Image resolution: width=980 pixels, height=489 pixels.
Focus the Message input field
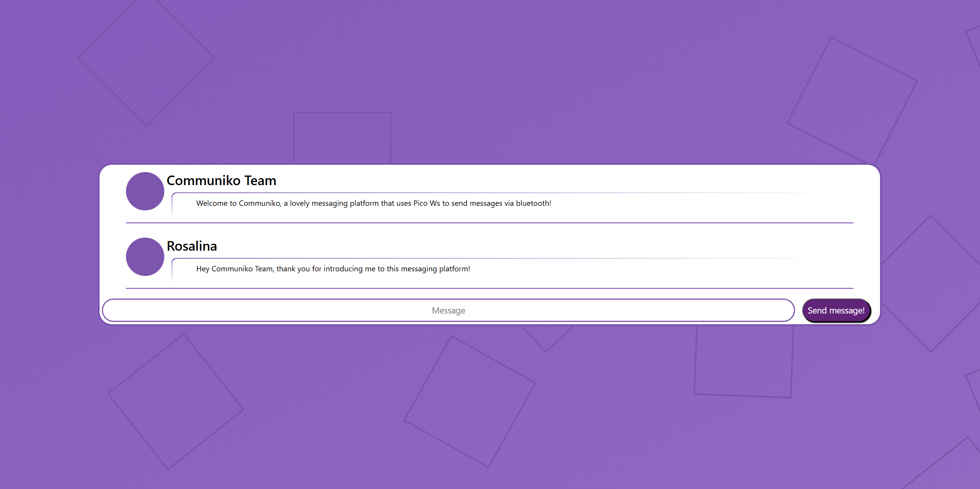pos(448,310)
